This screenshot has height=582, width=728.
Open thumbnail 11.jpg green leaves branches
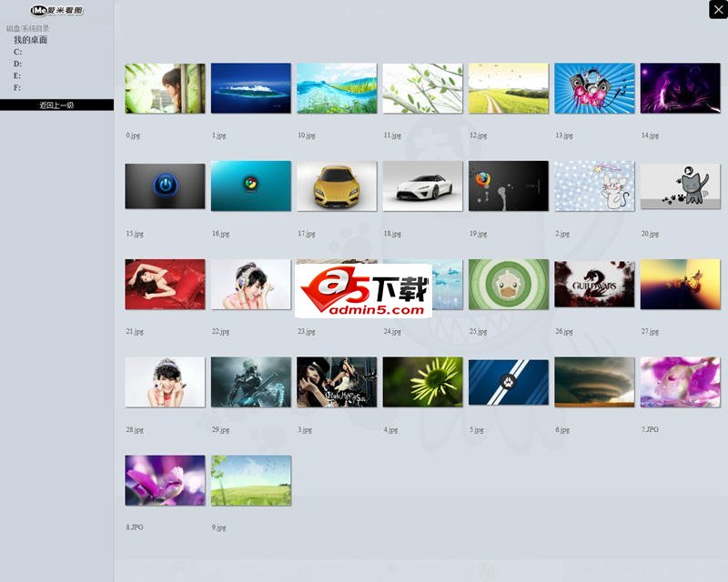tap(422, 88)
